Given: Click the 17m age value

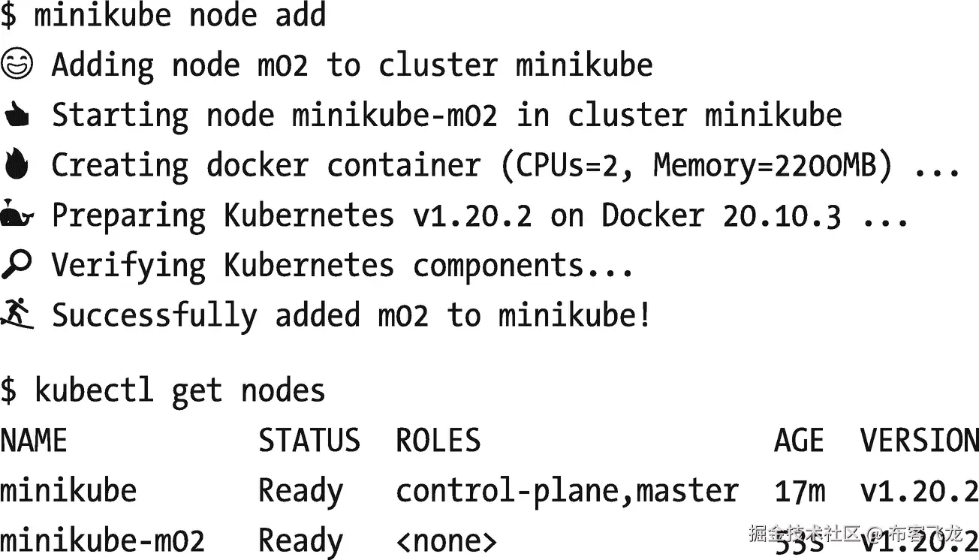Looking at the screenshot, I should [800, 491].
